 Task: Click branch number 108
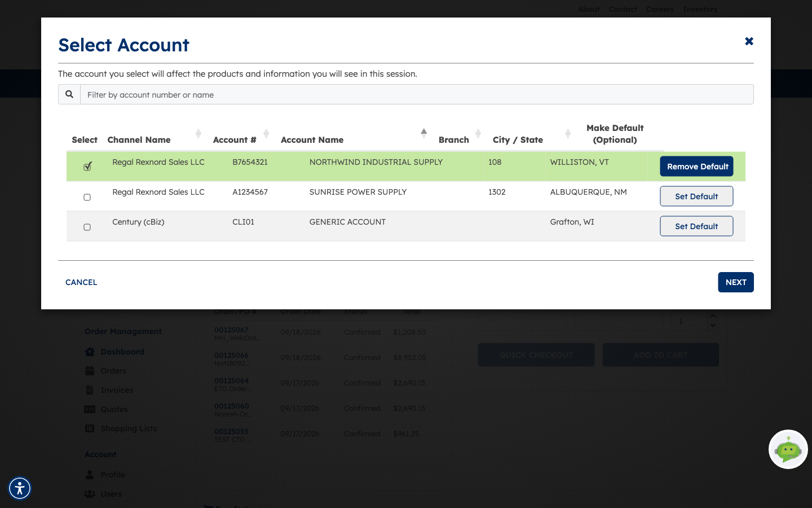495,162
